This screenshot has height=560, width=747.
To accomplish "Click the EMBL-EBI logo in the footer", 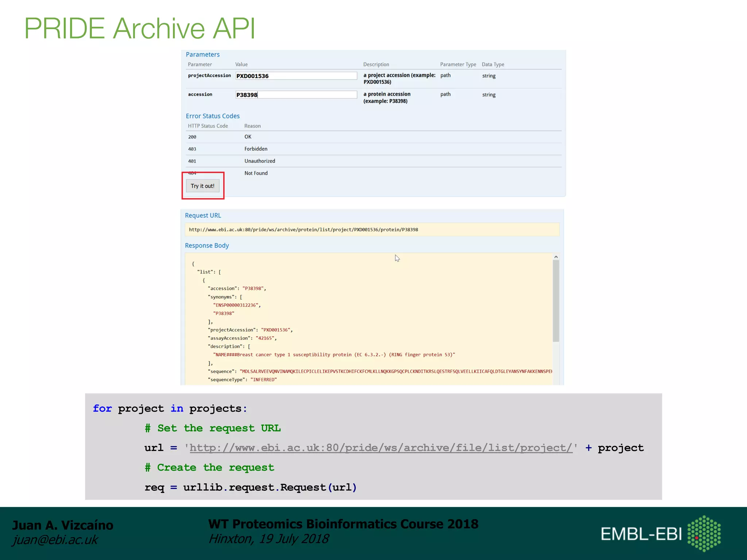I will (661, 534).
